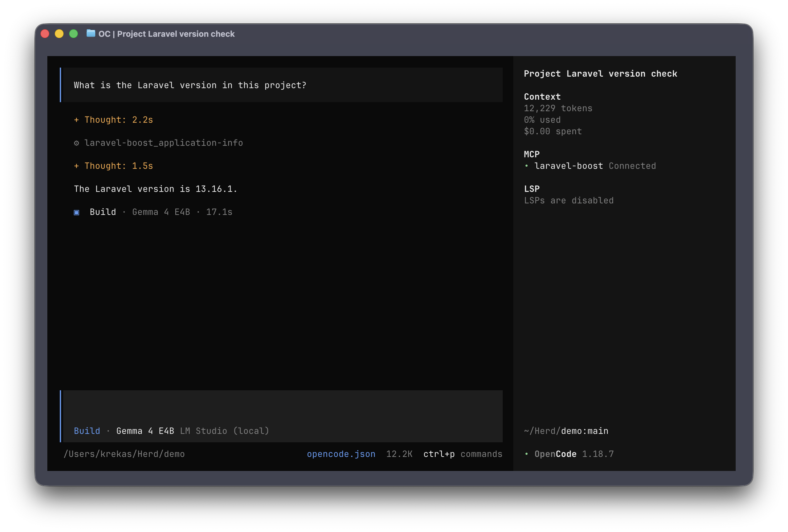Screen dimensions: 788x532
Task: Click the OpenCode 1.18.7 version label
Action: tap(574, 454)
